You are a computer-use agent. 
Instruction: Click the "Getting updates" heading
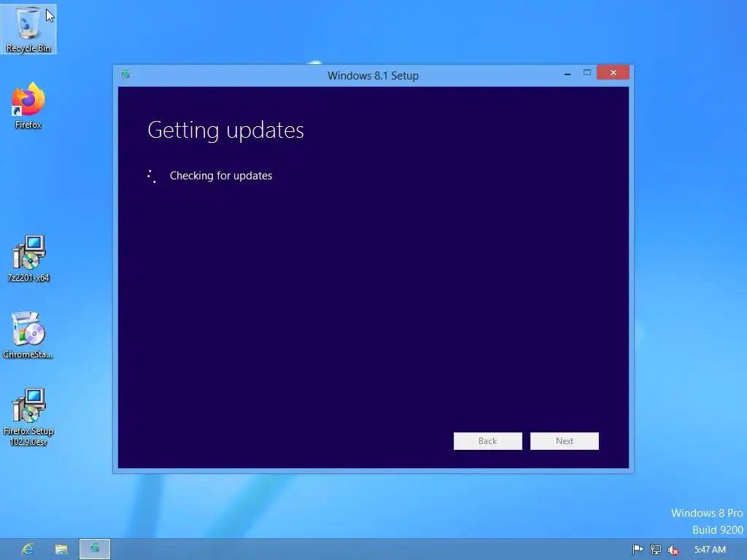226,130
